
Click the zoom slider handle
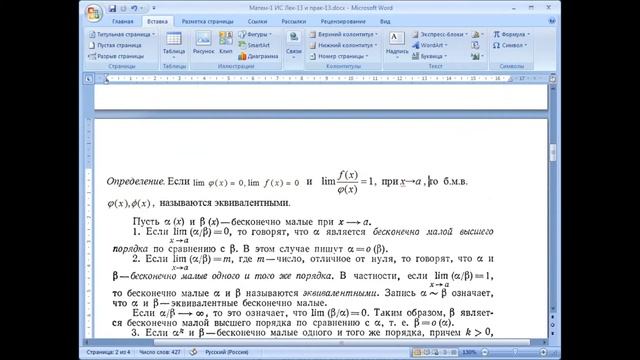point(515,352)
